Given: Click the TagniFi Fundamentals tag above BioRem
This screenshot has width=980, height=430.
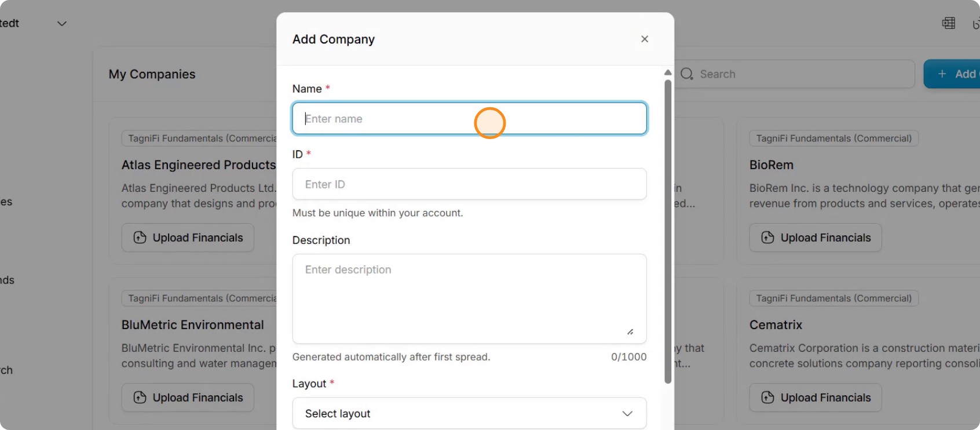Looking at the screenshot, I should (834, 139).
